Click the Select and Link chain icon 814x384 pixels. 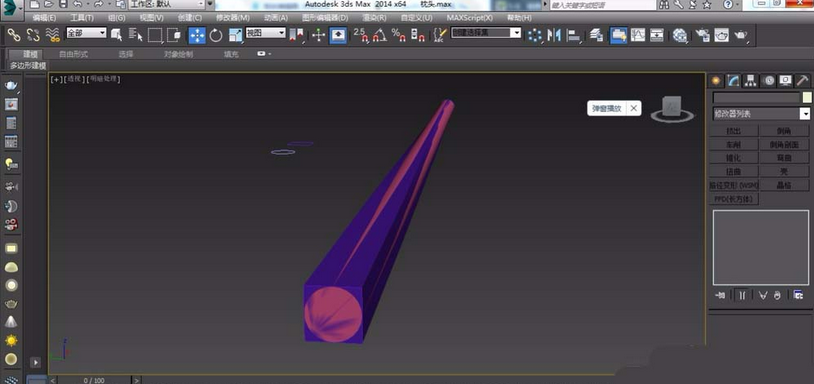click(x=13, y=35)
